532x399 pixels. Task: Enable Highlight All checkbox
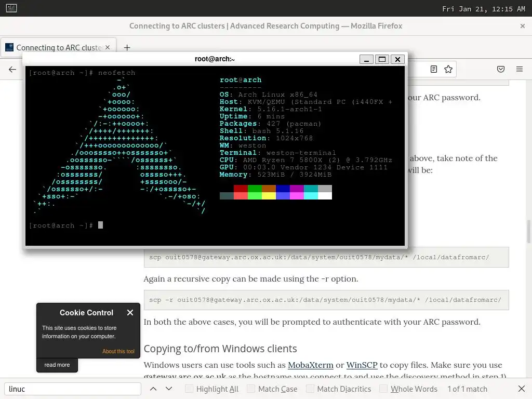(x=189, y=389)
